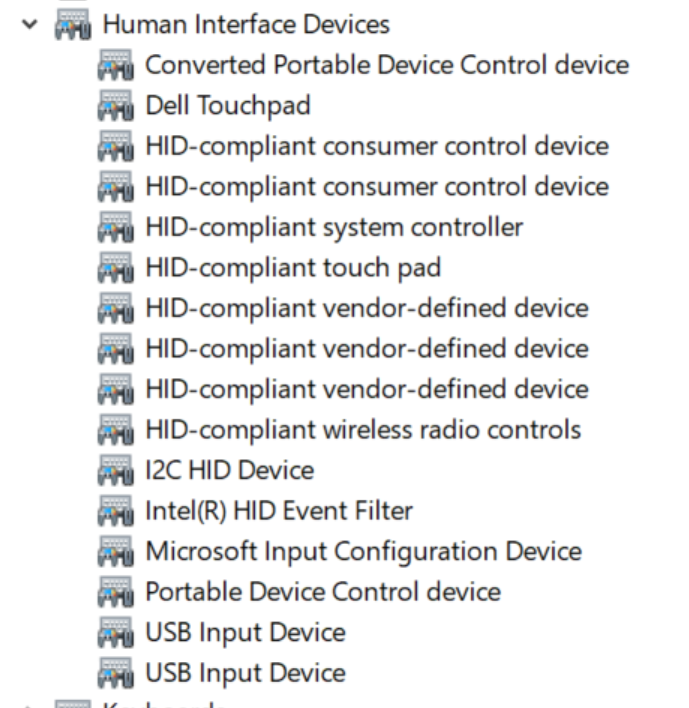Image resolution: width=689 pixels, height=708 pixels.
Task: Select the first USB Input Device entry
Action: (x=245, y=633)
